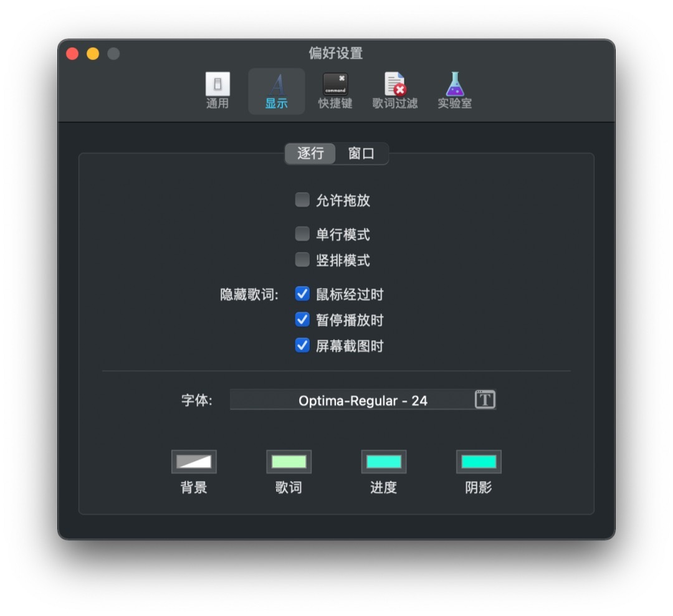Open the 阴影 shadow color well
This screenshot has width=673, height=616.
click(x=479, y=462)
